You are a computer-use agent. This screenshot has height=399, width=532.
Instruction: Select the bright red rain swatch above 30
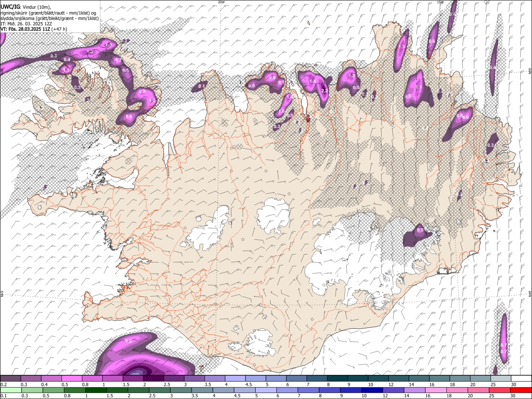(520, 390)
